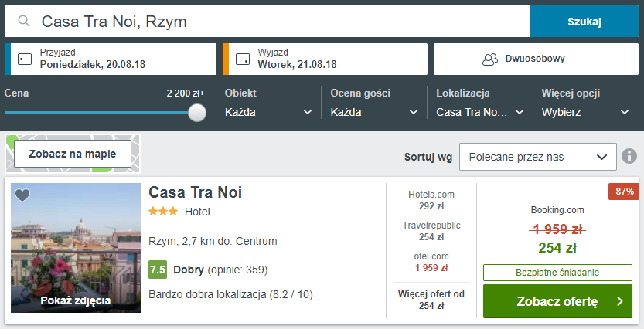Open Zobacz na mapie map view
Screen dimensions: 644x329
tap(73, 154)
